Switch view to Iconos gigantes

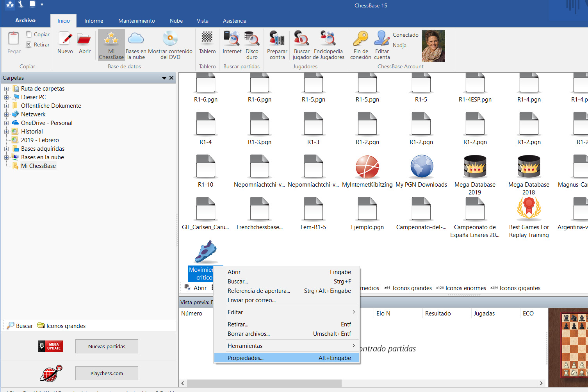(x=516, y=288)
